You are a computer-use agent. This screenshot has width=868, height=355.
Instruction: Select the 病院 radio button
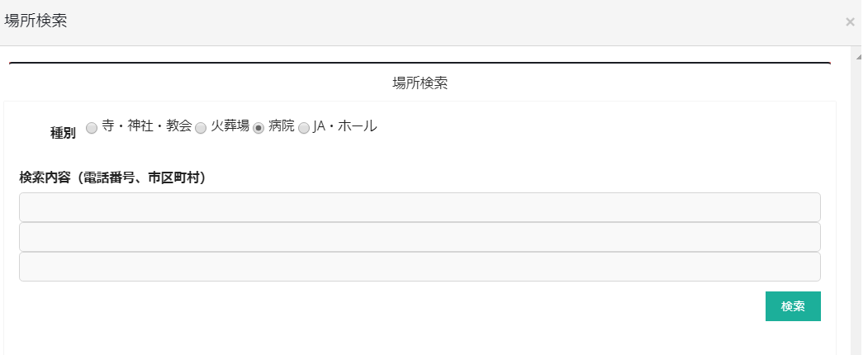[x=259, y=128]
